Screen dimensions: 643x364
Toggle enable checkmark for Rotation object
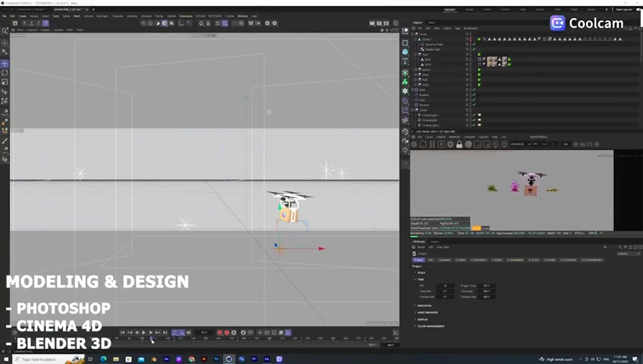tap(474, 95)
